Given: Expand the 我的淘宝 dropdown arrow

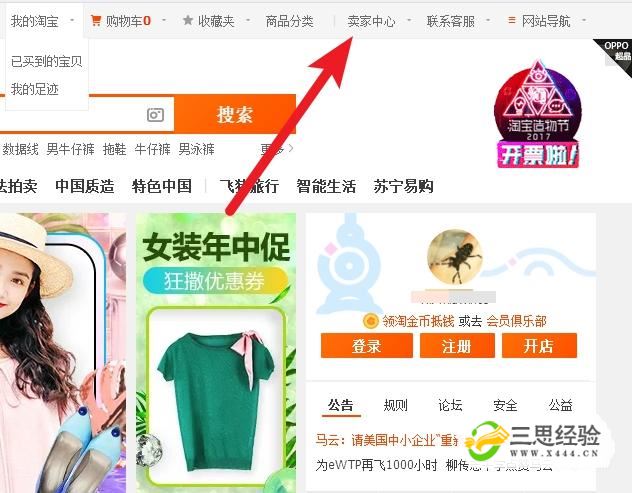Looking at the screenshot, I should point(72,20).
